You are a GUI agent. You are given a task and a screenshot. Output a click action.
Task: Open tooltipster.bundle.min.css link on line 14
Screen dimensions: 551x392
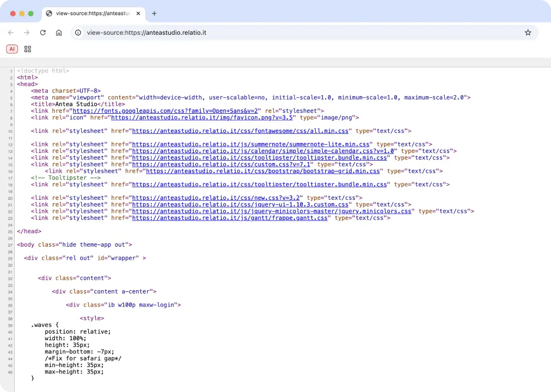260,158
